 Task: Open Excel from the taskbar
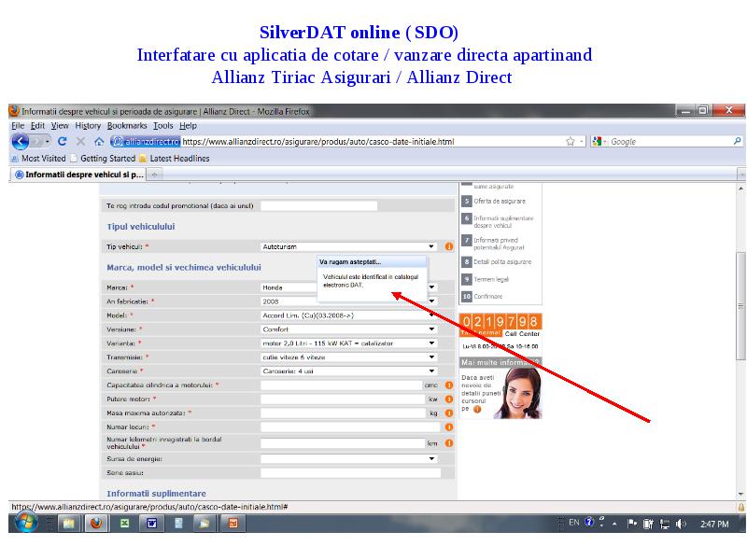pos(124,524)
